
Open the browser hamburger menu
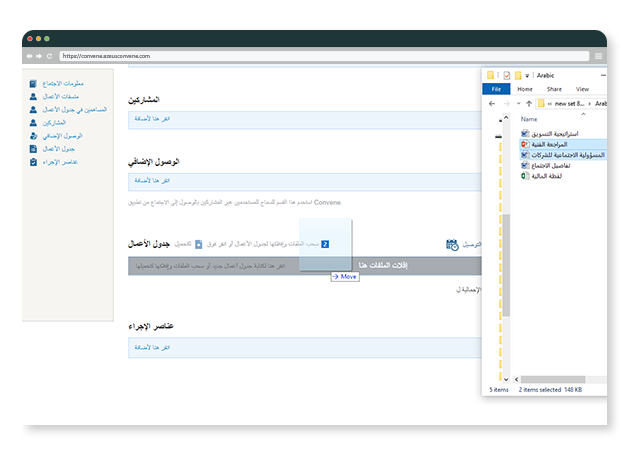[x=598, y=56]
